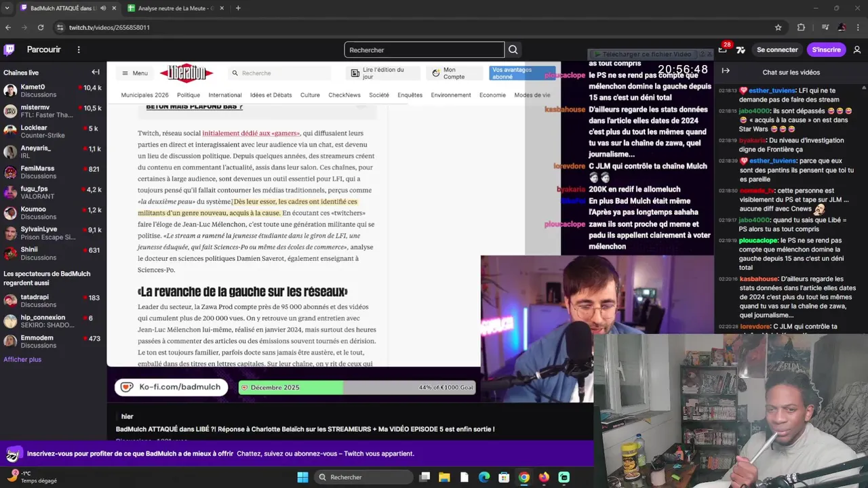Close the BadMulch ATTAQUÉ browser tab

point(114,8)
